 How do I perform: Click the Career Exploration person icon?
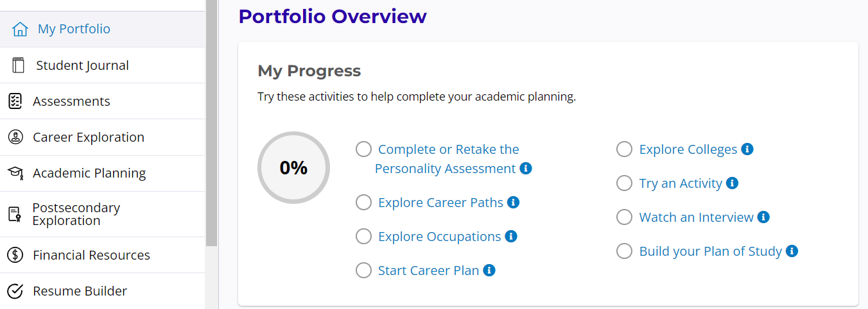pos(15,137)
